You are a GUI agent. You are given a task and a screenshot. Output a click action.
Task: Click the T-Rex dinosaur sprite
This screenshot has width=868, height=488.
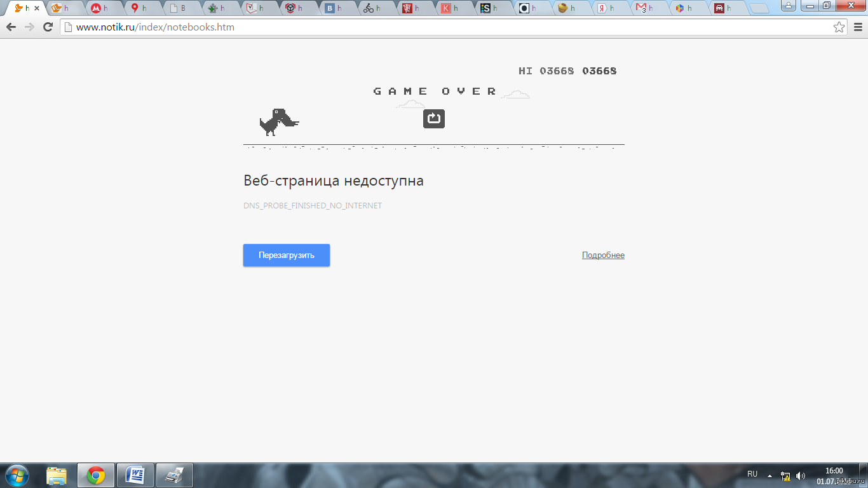[x=279, y=122]
